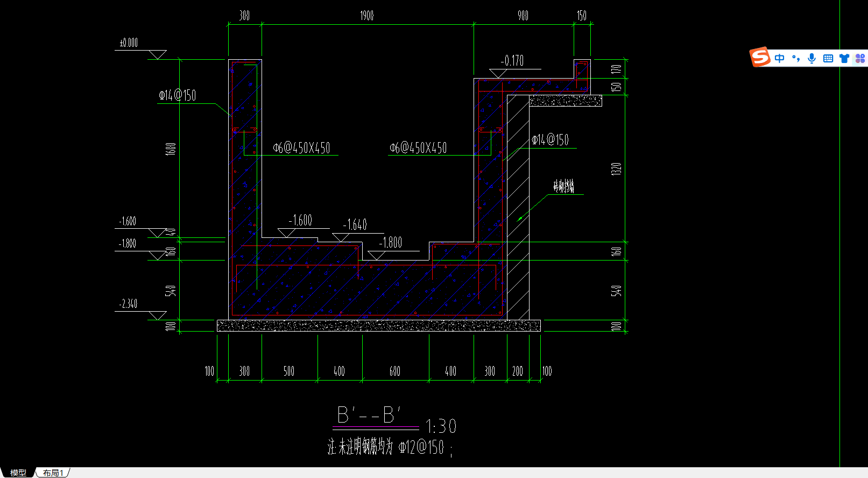
Task: Select the Φ14@150 label beside the brick wall
Action: point(550,140)
